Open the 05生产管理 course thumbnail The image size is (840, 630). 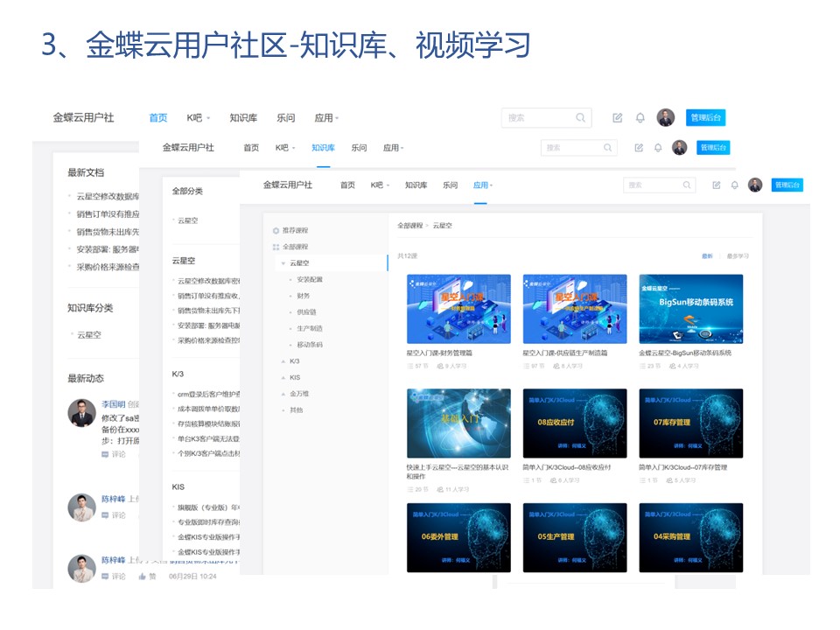pyautogui.click(x=575, y=538)
